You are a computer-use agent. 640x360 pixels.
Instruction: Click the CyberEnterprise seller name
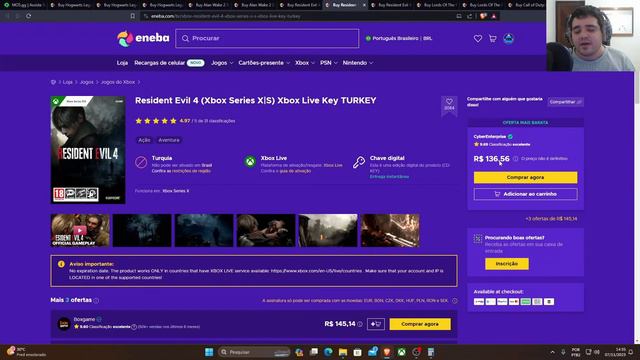pyautogui.click(x=489, y=137)
